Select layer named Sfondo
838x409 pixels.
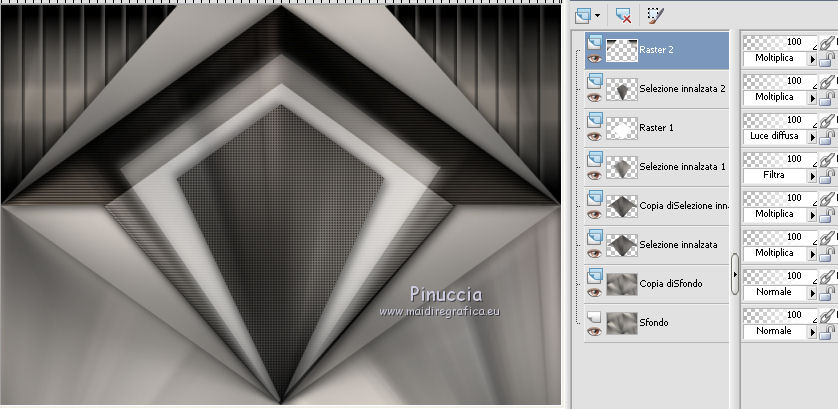[654, 323]
